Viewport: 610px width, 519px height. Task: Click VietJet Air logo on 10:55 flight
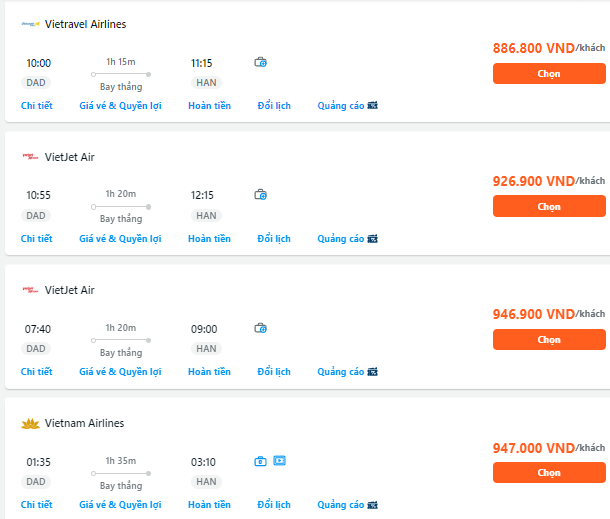pyautogui.click(x=30, y=157)
